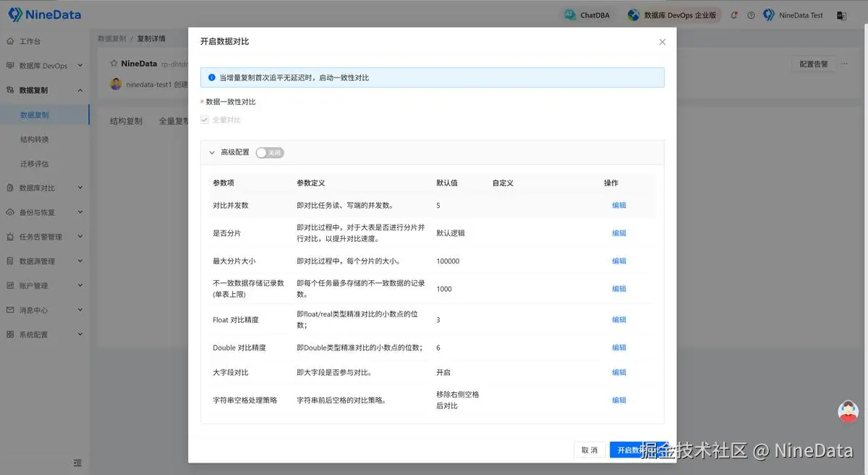Select 结构转换 in the sidebar
868x475 pixels.
[x=35, y=139]
